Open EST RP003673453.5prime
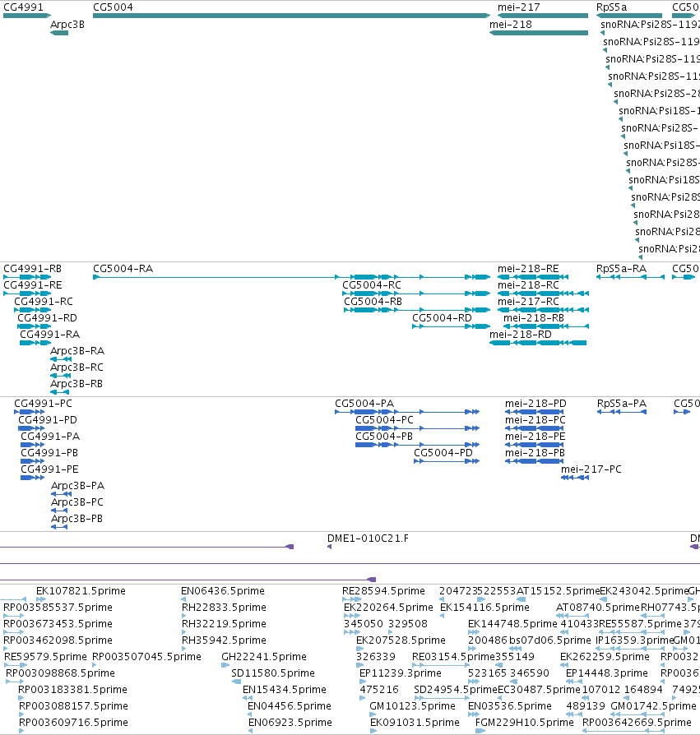700x735 pixels. pyautogui.click(x=58, y=623)
